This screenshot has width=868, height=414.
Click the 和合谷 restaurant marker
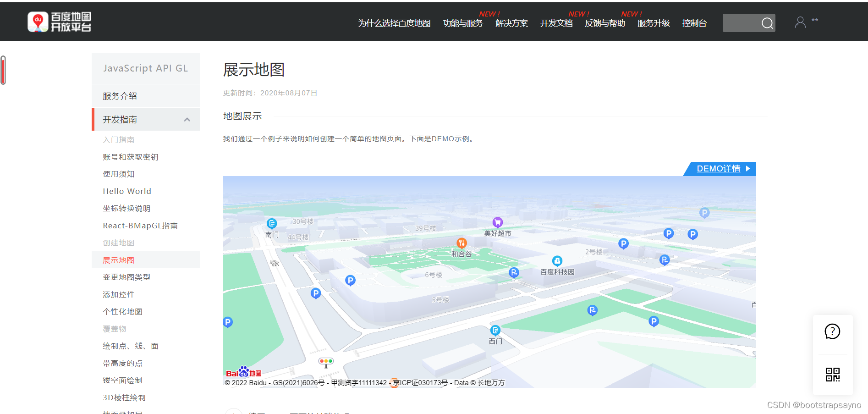pyautogui.click(x=461, y=243)
